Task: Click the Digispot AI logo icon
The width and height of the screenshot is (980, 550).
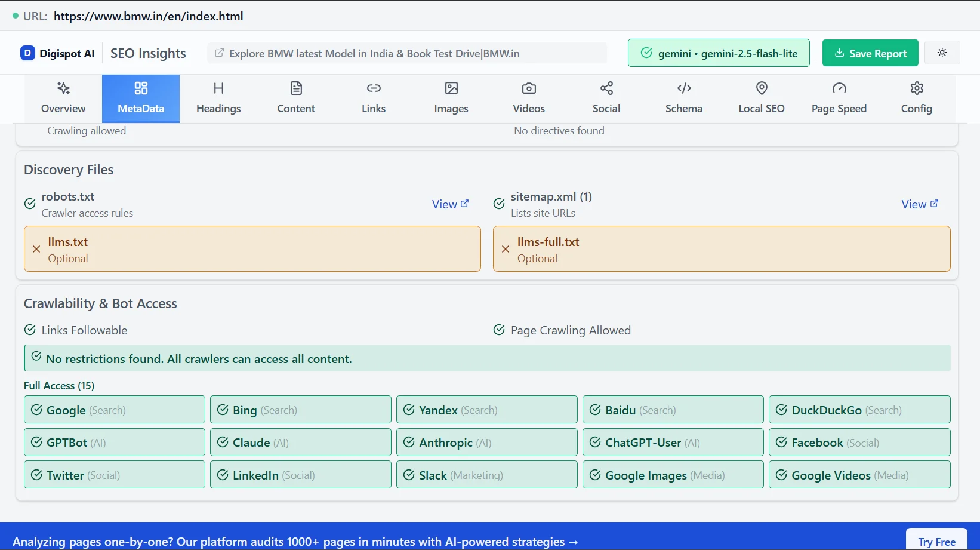Action: point(27,53)
